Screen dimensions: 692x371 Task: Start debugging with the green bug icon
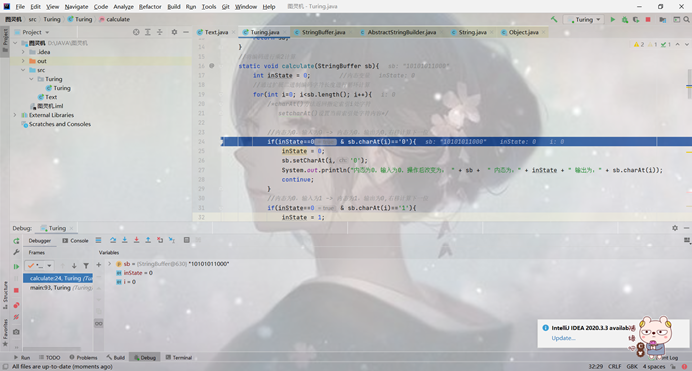(624, 19)
